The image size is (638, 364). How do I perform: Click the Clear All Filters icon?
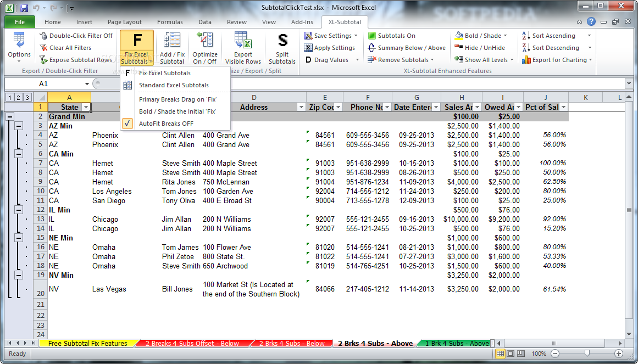[43, 48]
